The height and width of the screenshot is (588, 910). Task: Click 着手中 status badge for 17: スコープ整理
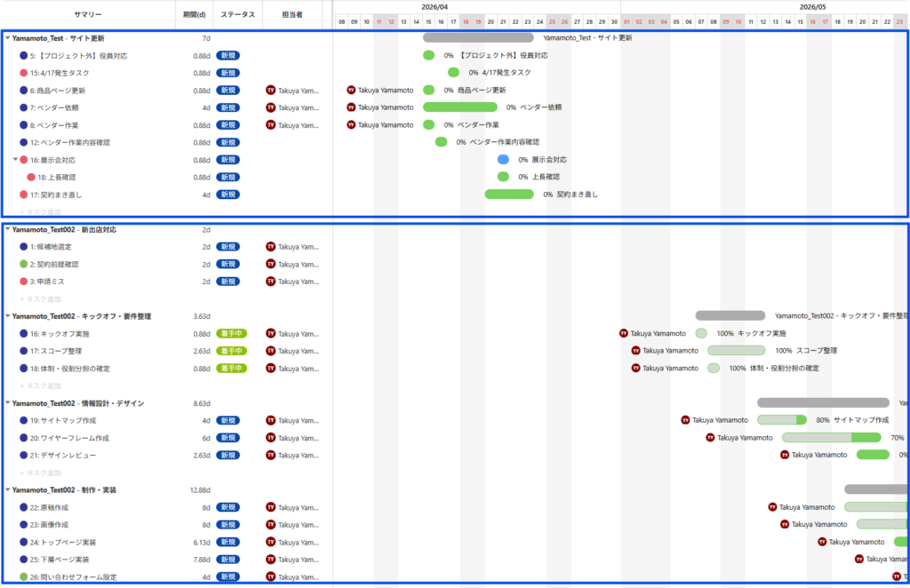pos(229,351)
